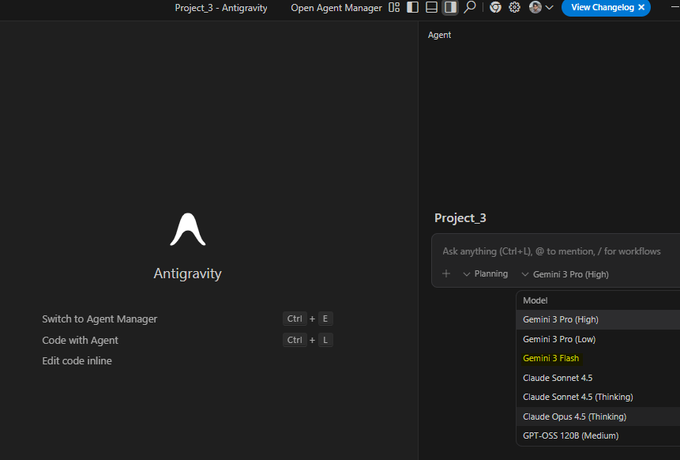Click Edit code inline shortcut

[77, 361]
